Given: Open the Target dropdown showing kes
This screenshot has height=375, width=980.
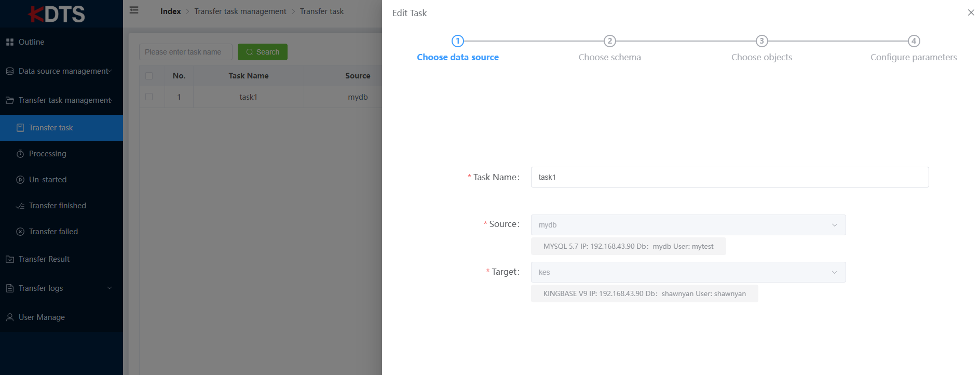Looking at the screenshot, I should pyautogui.click(x=688, y=272).
